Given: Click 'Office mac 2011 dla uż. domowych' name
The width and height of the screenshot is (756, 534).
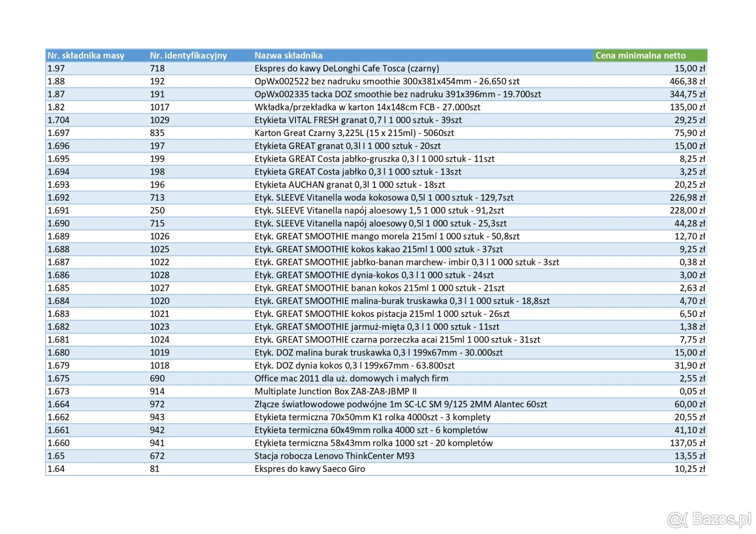Looking at the screenshot, I should [352, 378].
